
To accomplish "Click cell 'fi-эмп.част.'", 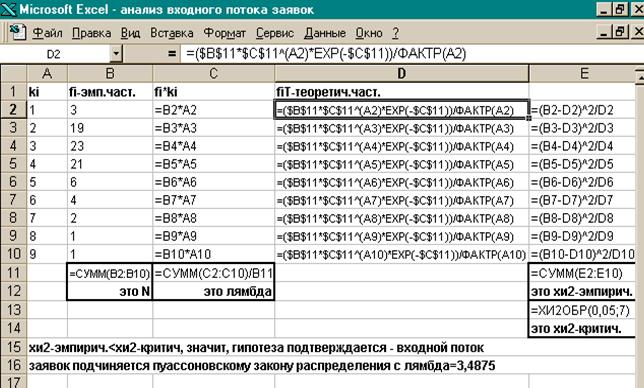I will coord(110,92).
